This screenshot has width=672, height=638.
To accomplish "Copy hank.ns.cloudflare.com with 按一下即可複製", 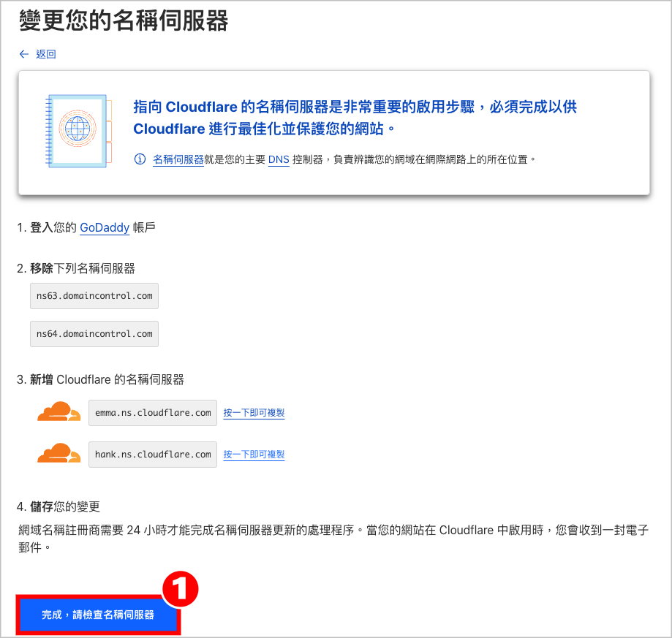I will (x=254, y=455).
